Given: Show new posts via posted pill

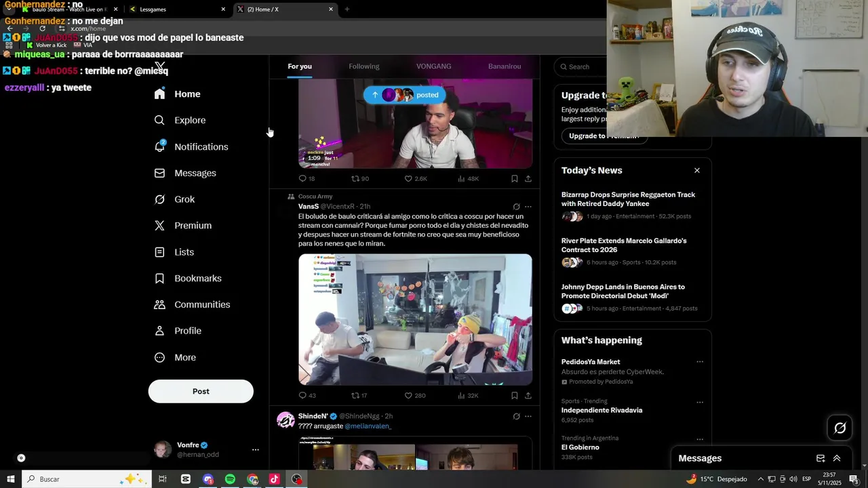Looking at the screenshot, I should (405, 95).
